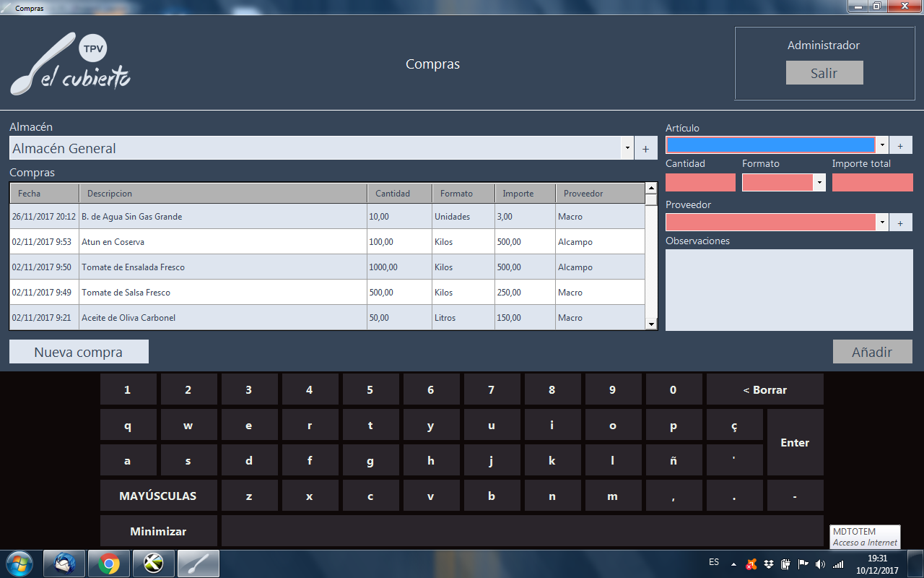Click the Compras list scrollbar down arrow
Viewport: 924px width, 578px height.
click(x=651, y=324)
